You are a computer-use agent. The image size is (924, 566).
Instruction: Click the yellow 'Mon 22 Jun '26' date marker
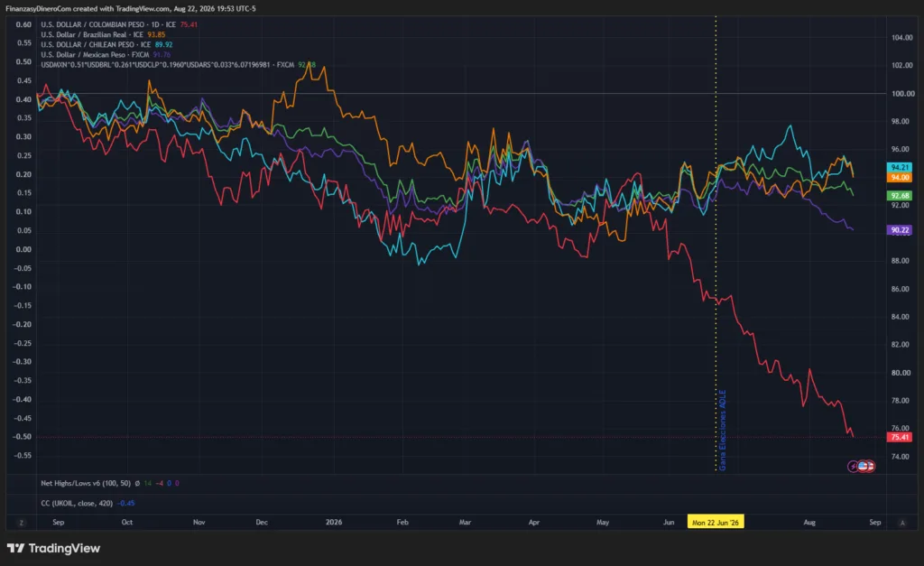[x=716, y=523]
